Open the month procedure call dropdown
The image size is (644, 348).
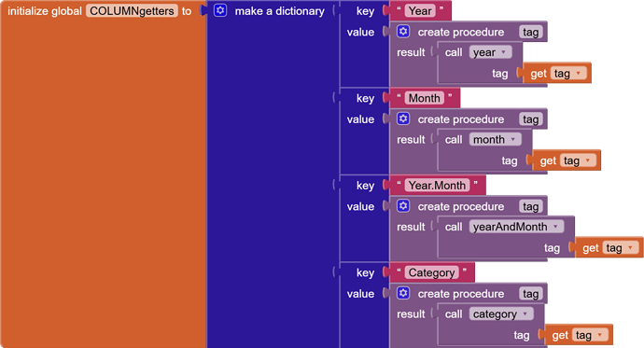[x=496, y=140]
